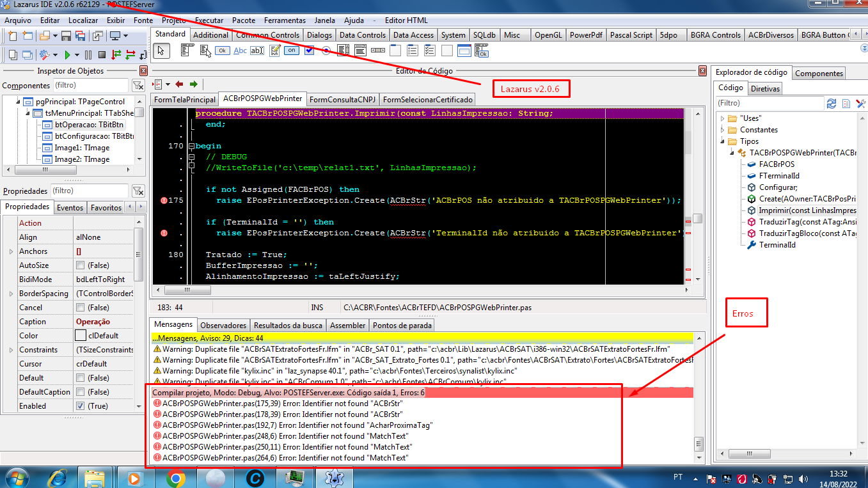Select the TButton Ok component icon
868x488 pixels.
coord(223,51)
